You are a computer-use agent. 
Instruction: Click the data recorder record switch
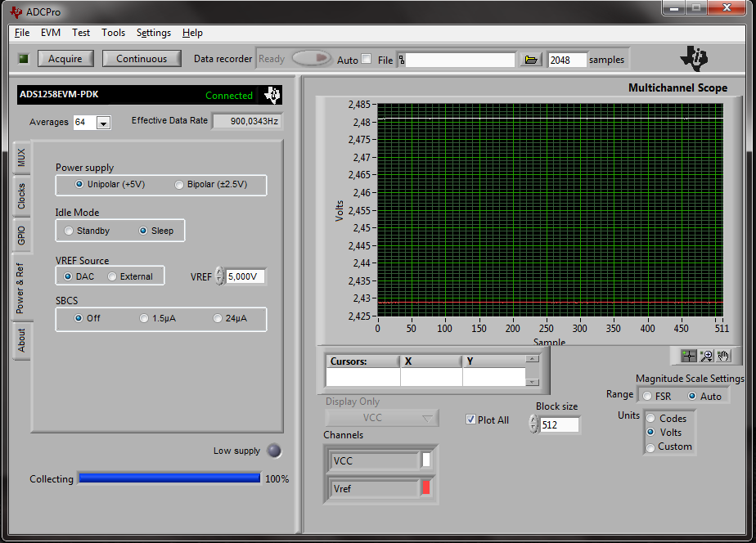[x=312, y=58]
